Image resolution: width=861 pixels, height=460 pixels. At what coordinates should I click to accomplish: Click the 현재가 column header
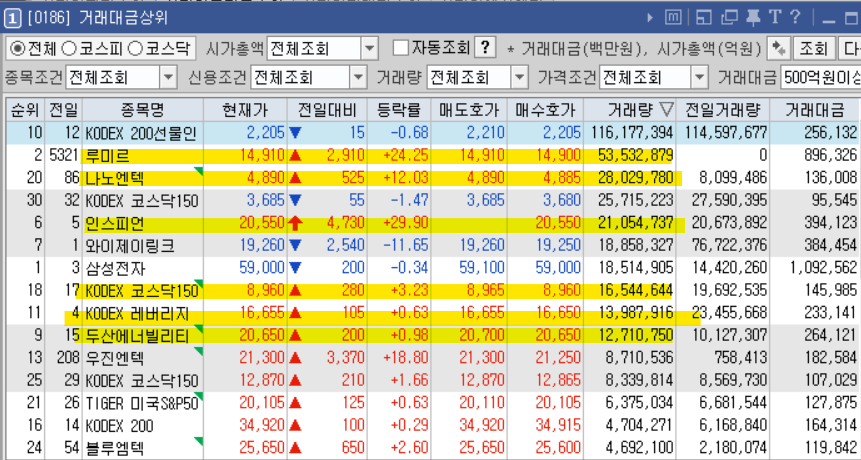coord(245,110)
